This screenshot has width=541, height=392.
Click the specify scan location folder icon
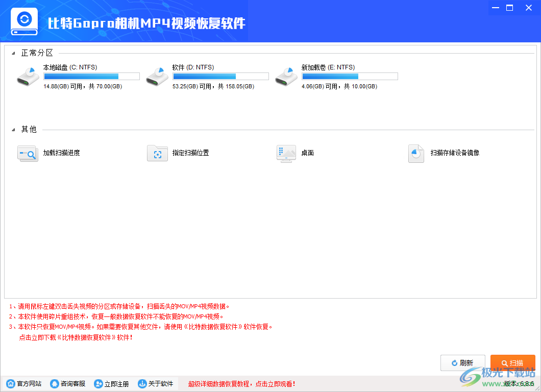157,153
